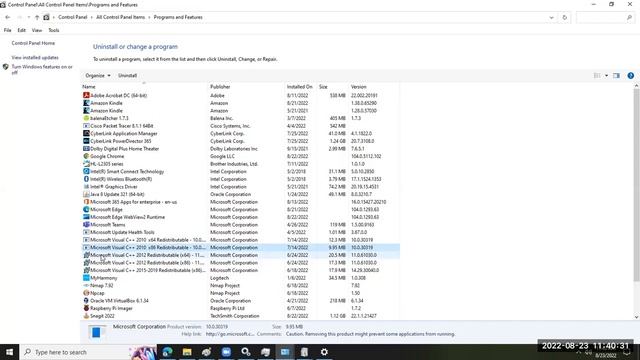Select Microsoft Visual C++ 2012 Redistributable (x64) row

click(240, 255)
